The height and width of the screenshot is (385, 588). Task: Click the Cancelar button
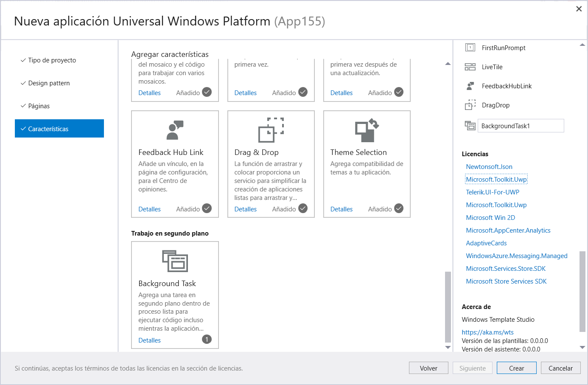(560, 368)
